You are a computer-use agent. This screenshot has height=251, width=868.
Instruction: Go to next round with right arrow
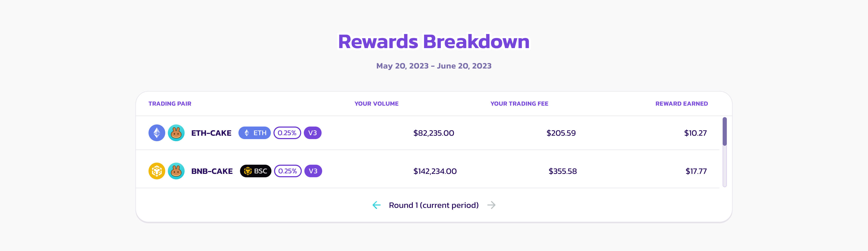click(x=492, y=205)
